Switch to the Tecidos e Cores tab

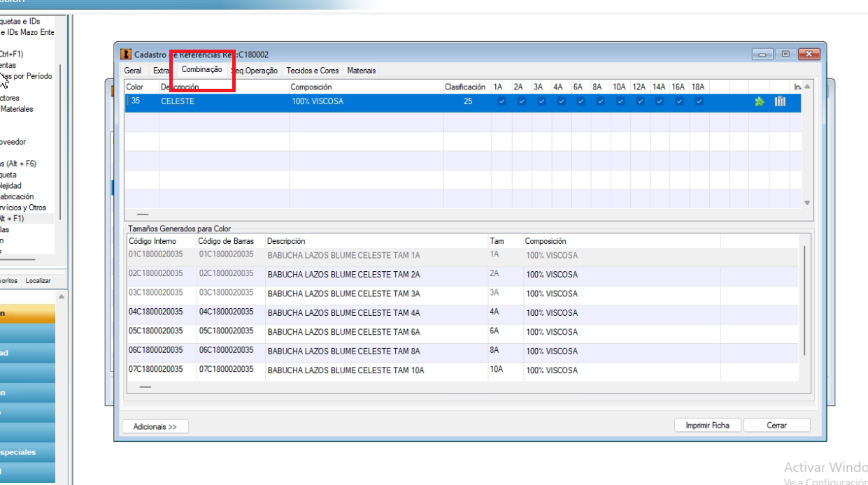pos(313,71)
